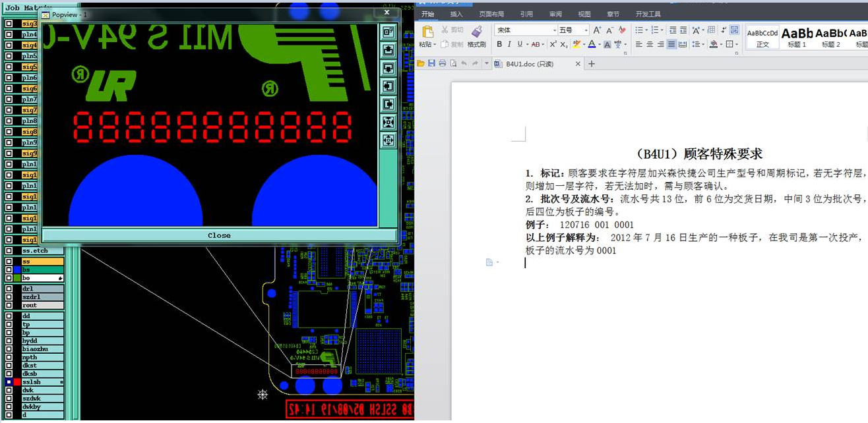Select the dkst layer row

click(42, 365)
